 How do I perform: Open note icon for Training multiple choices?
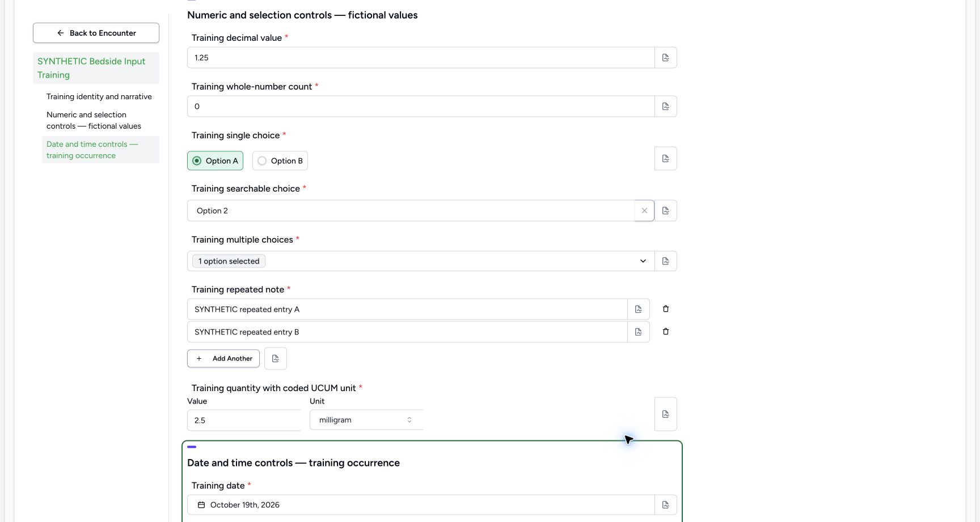pyautogui.click(x=666, y=261)
